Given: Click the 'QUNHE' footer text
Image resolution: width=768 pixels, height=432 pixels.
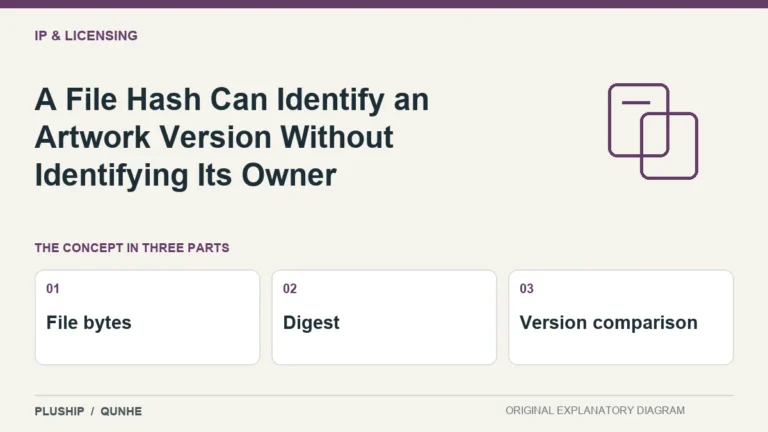Looking at the screenshot, I should (121, 411).
